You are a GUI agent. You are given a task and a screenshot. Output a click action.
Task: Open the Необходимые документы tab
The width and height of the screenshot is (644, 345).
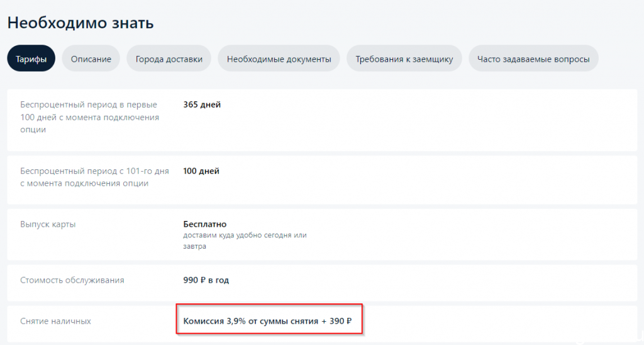[x=279, y=59]
